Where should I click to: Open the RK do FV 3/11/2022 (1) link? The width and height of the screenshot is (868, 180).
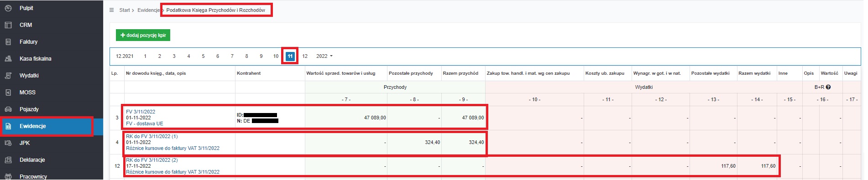tap(152, 136)
